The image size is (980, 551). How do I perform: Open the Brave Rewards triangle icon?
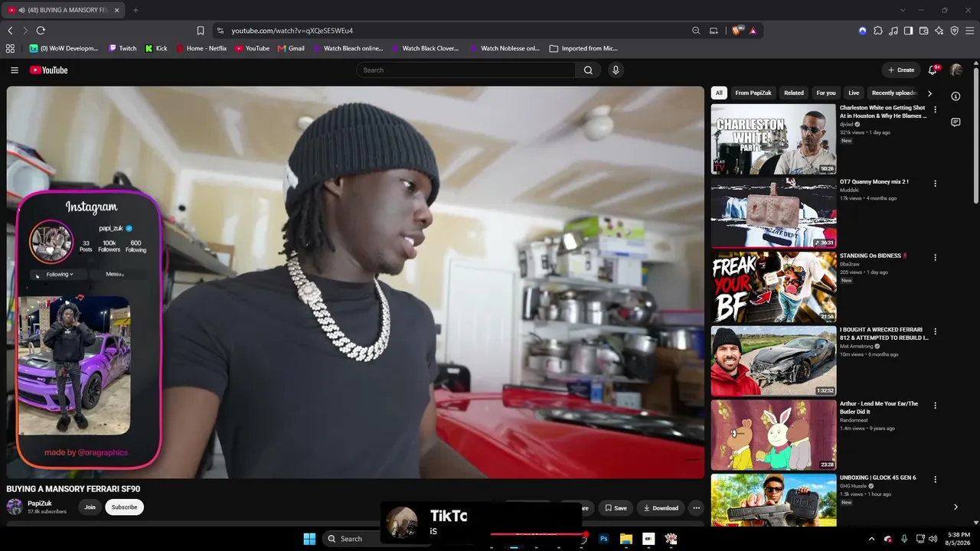(753, 31)
